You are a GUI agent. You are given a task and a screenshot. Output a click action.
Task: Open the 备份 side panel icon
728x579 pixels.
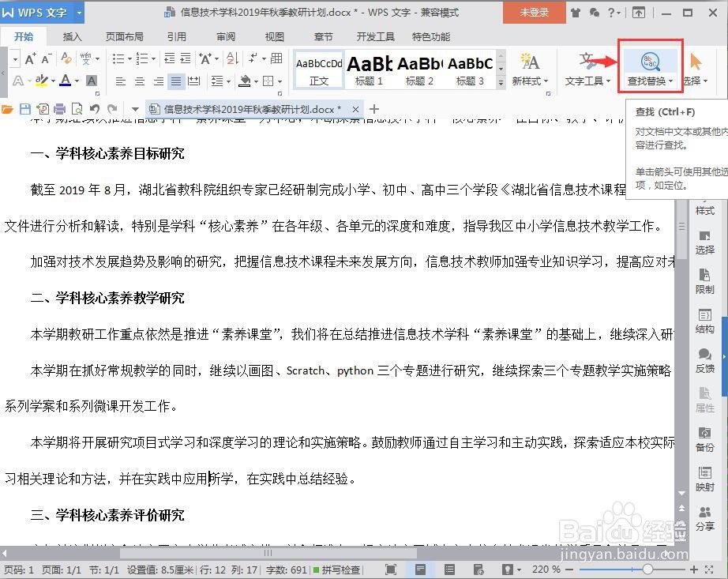click(x=705, y=440)
